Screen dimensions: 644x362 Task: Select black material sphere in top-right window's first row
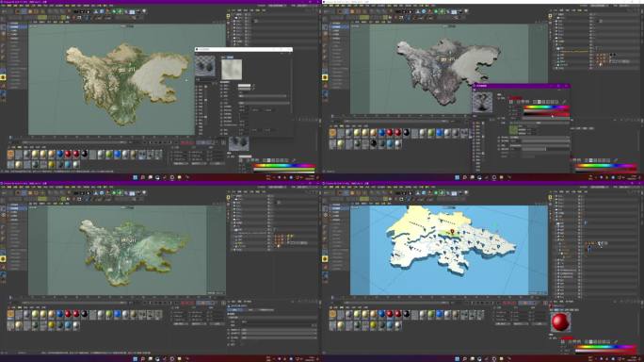click(x=406, y=133)
